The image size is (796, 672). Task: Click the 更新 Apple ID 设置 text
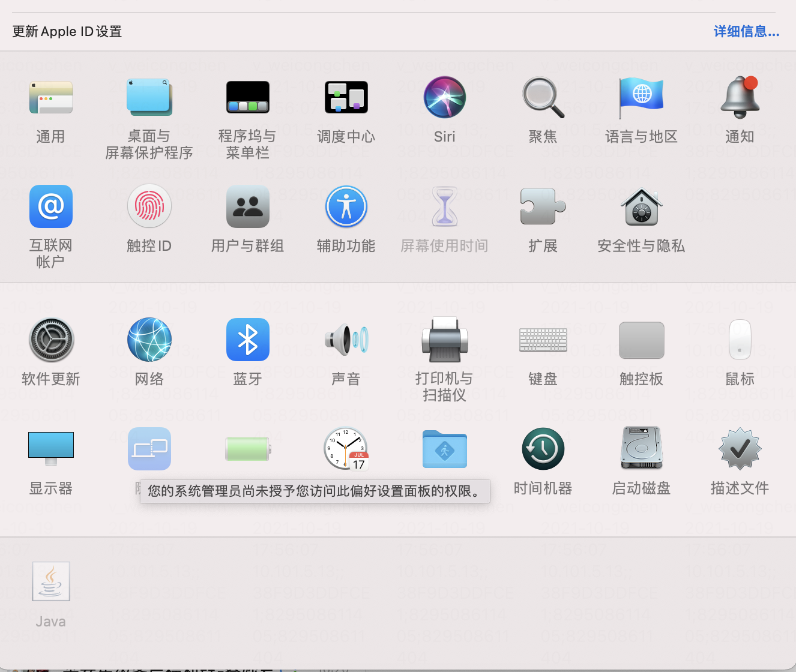click(x=67, y=32)
